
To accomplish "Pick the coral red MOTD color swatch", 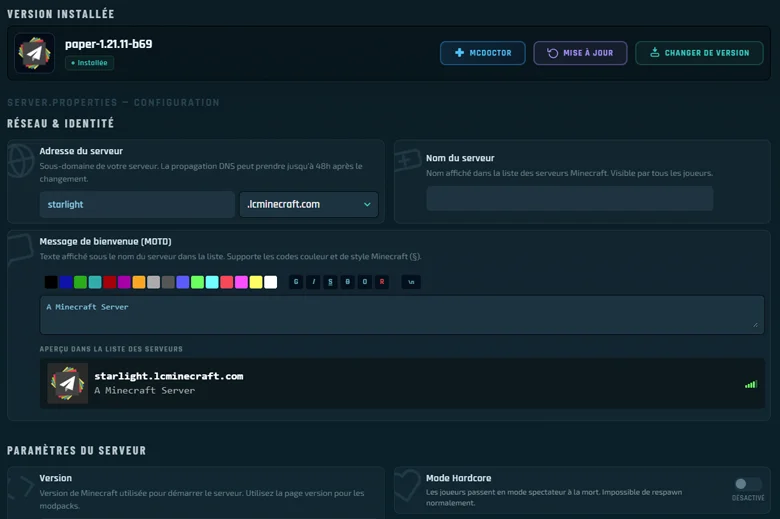I will pyautogui.click(x=227, y=282).
